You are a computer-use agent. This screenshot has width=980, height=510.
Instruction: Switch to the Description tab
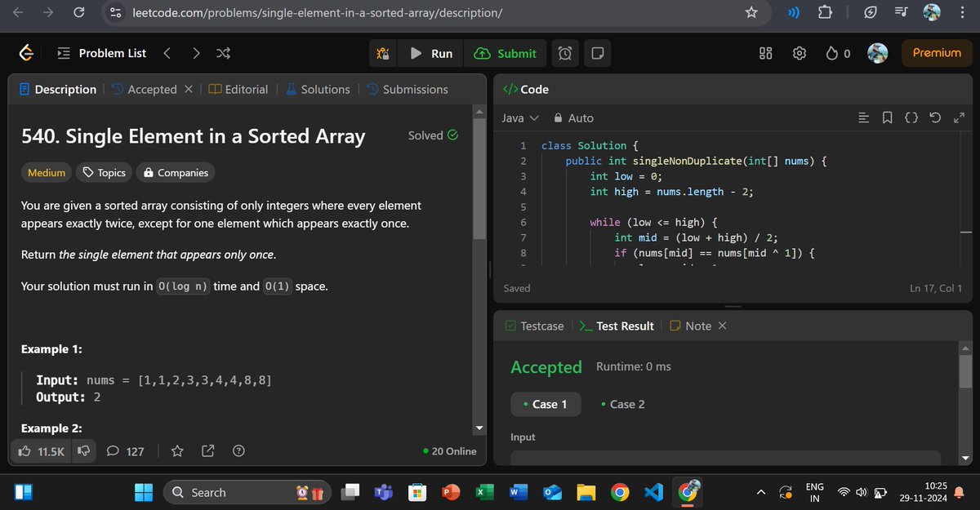(x=57, y=89)
